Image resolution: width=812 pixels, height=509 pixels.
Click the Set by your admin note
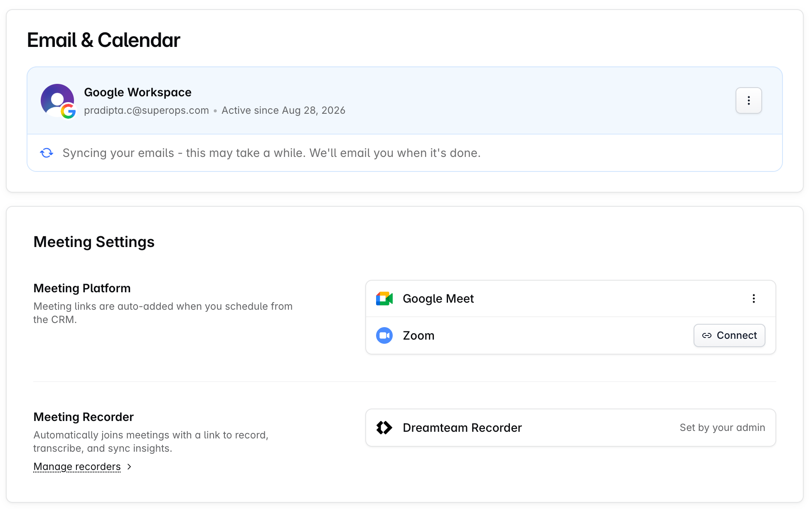(x=722, y=428)
